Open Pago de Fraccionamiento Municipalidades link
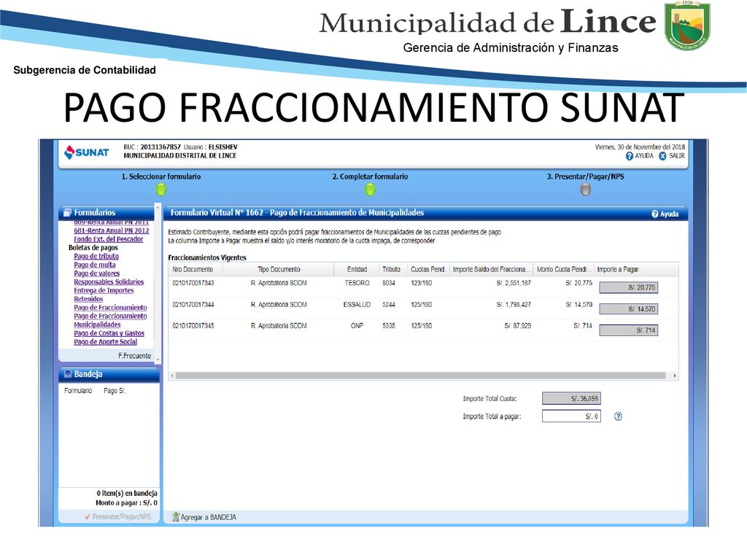This screenshot has height=560, width=747. (x=110, y=321)
